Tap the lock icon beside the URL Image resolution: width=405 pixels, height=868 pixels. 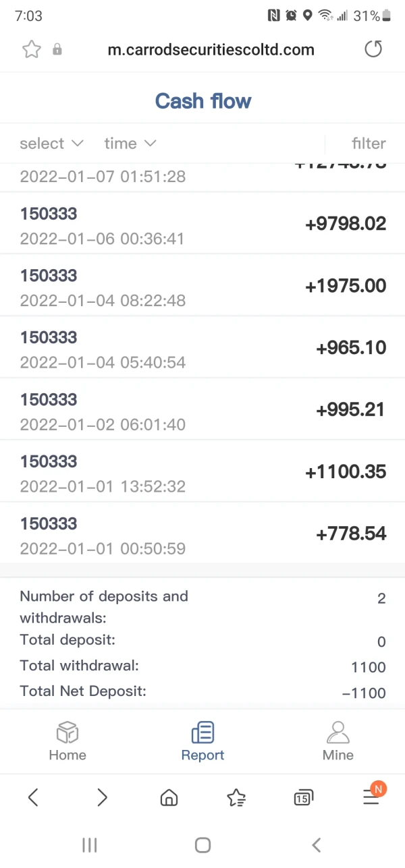(x=57, y=49)
